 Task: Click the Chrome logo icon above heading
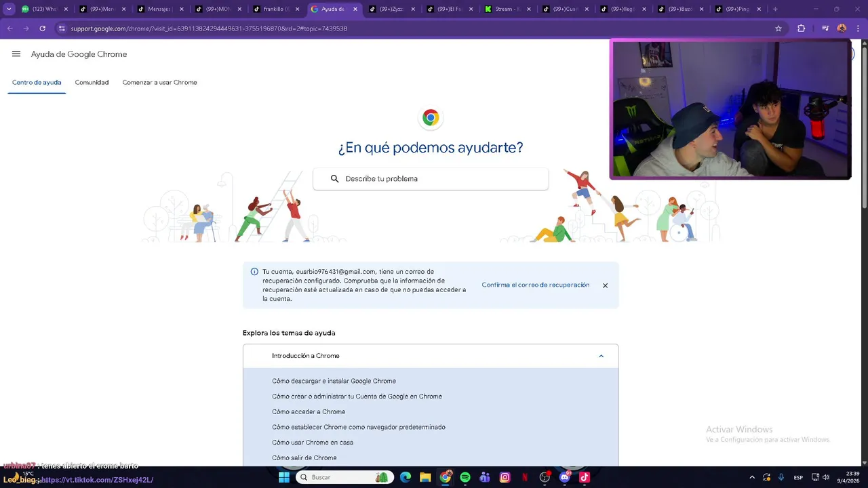(x=431, y=118)
